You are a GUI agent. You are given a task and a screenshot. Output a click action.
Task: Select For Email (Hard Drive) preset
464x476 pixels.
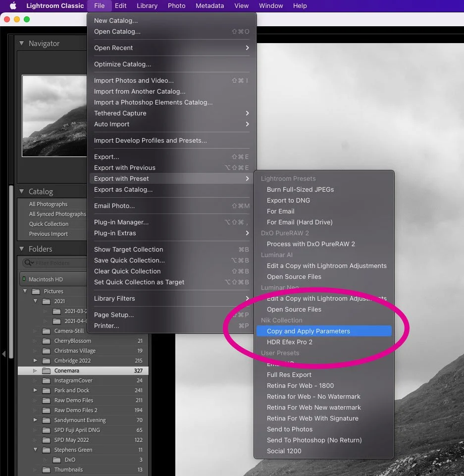point(324,222)
